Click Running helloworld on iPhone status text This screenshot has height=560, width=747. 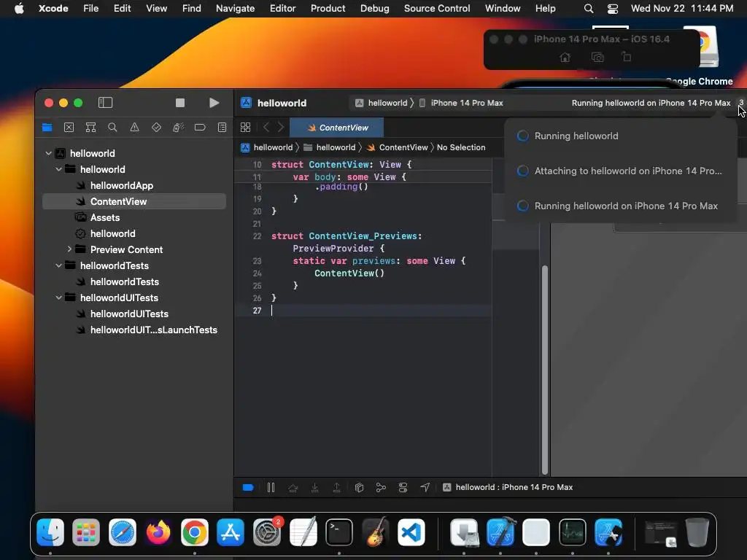[651, 103]
